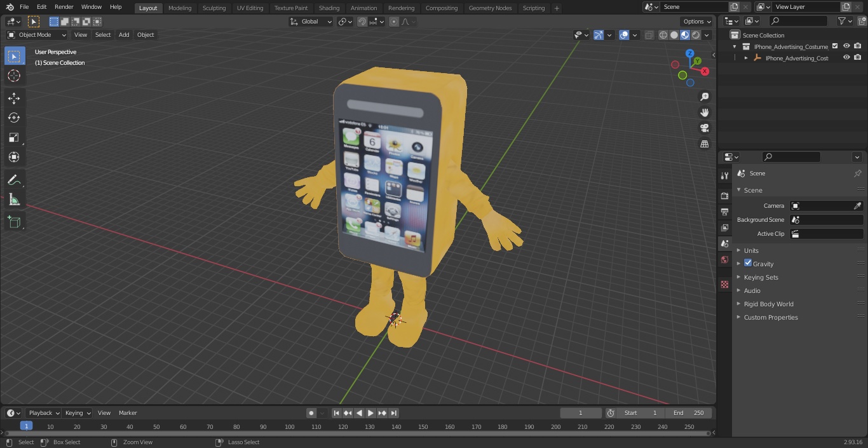Screen dimensions: 868x448
Task: Toggle auto keying record button
Action: (x=311, y=413)
